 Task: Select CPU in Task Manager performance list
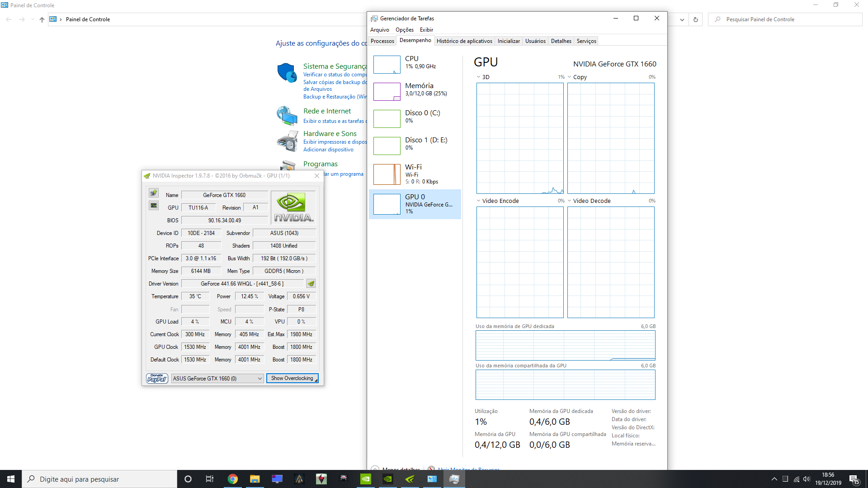[x=415, y=64]
